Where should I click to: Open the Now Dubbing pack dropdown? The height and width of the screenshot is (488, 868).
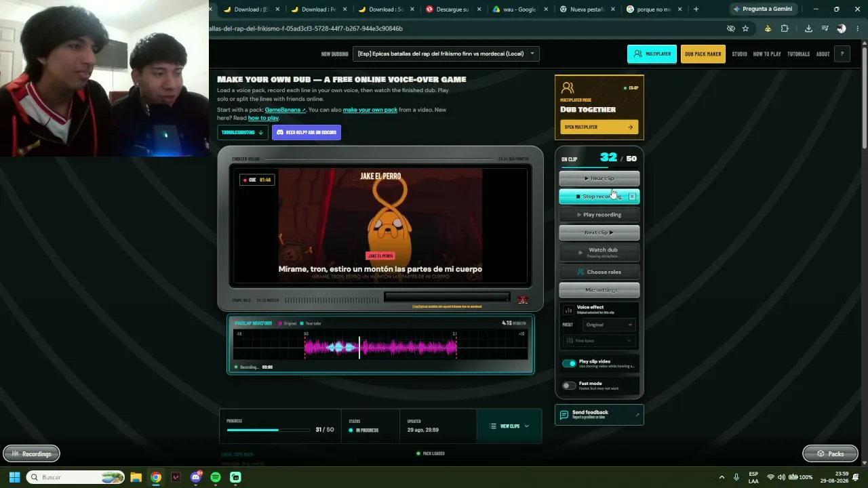click(446, 54)
